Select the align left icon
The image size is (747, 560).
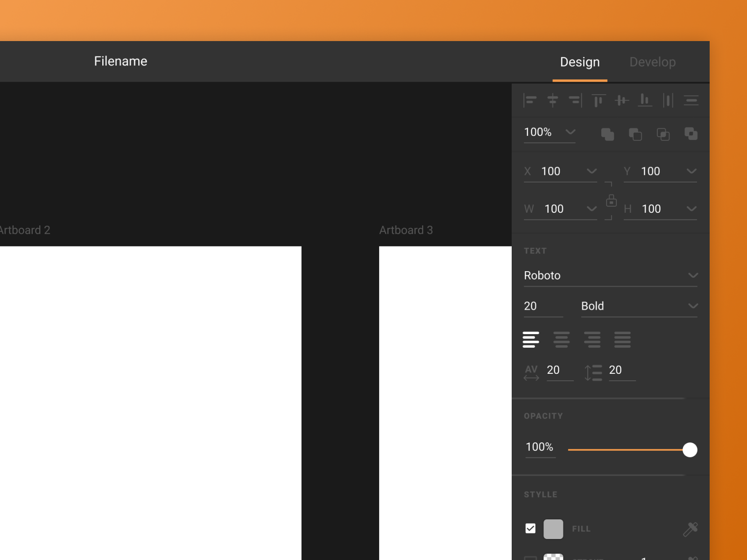[530, 100]
